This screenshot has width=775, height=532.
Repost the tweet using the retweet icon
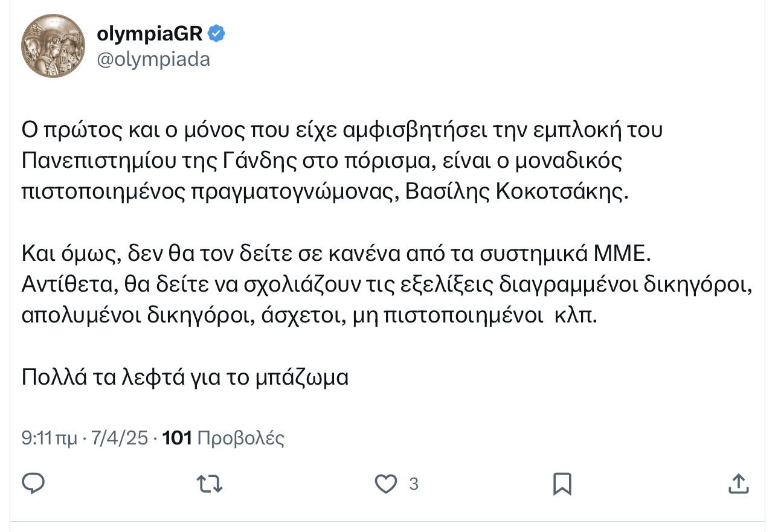point(211,483)
